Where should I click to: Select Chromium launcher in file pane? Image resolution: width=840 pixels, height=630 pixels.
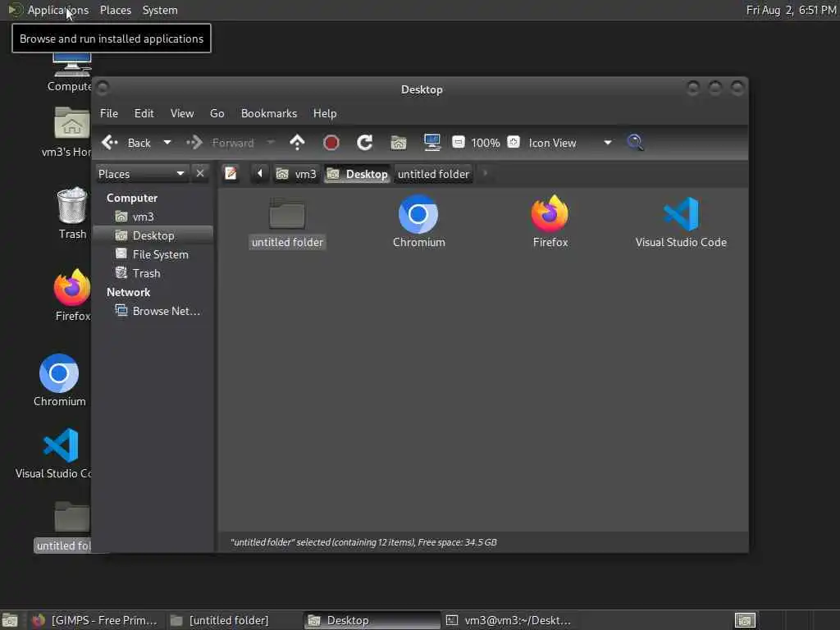tap(418, 214)
